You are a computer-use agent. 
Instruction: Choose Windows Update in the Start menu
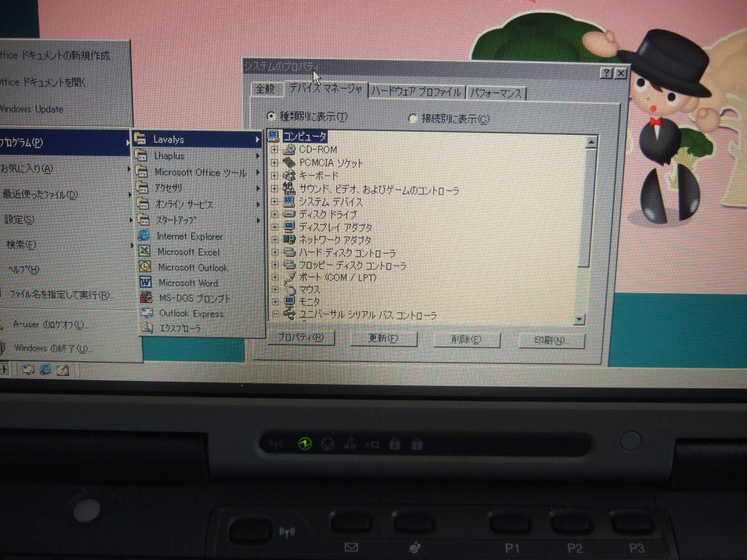(x=65, y=109)
